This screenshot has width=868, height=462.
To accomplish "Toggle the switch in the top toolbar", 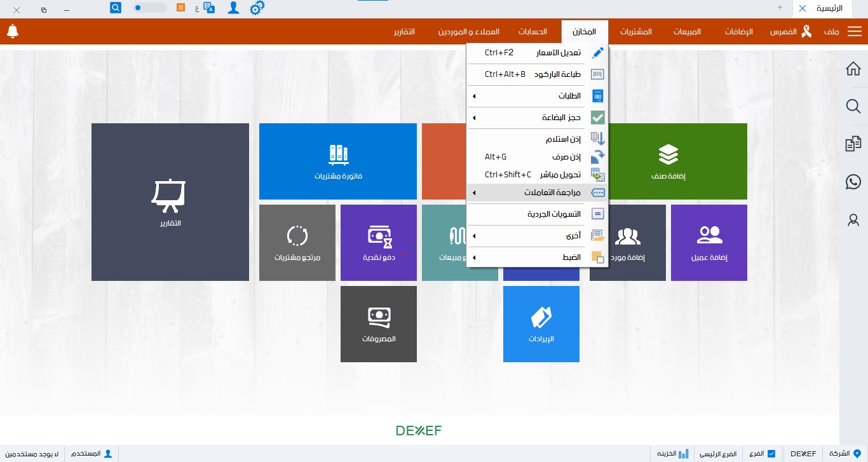I will [x=149, y=8].
